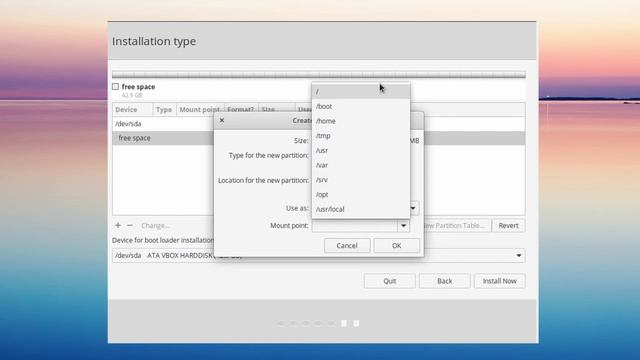Select /tmp mount point entry

click(x=360, y=136)
